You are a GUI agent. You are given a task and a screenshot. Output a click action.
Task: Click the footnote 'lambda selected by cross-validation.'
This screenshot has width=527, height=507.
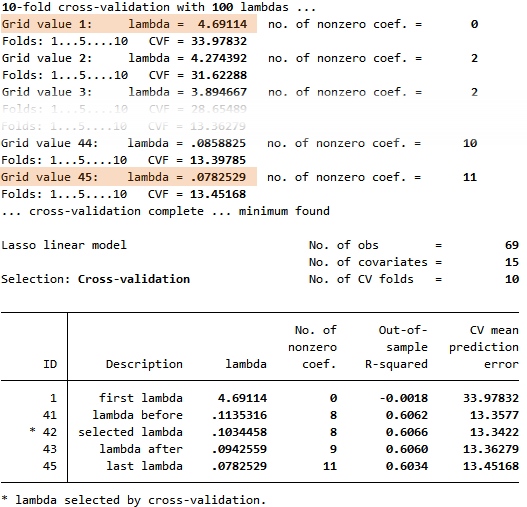(x=140, y=500)
